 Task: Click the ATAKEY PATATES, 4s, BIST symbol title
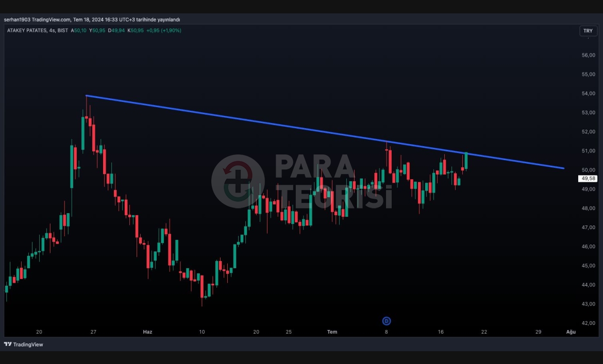coord(38,30)
